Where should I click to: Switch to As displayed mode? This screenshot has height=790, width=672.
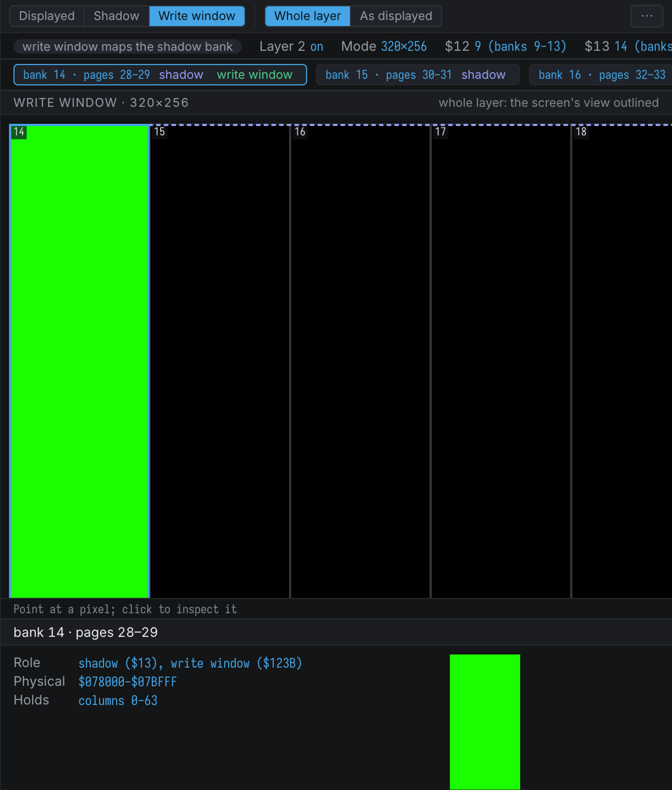[x=396, y=16]
